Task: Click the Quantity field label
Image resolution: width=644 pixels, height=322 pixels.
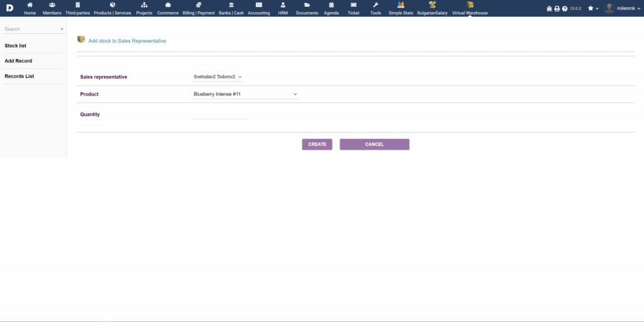Action: coord(90,114)
